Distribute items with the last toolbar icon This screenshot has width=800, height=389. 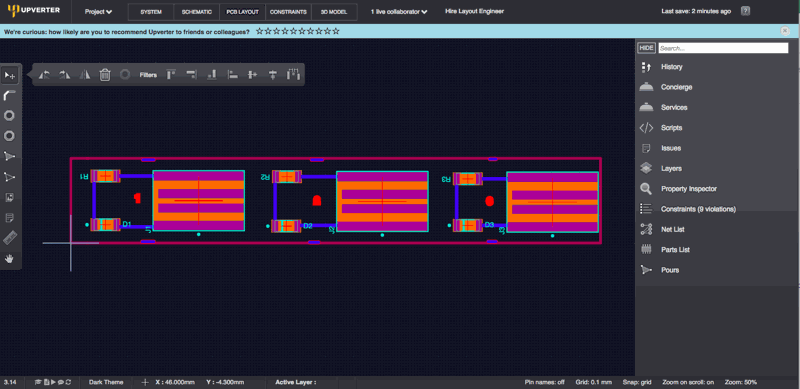[x=293, y=75]
